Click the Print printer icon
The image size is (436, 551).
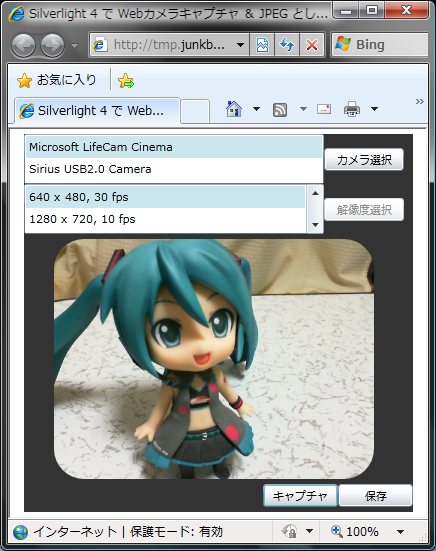pos(352,109)
